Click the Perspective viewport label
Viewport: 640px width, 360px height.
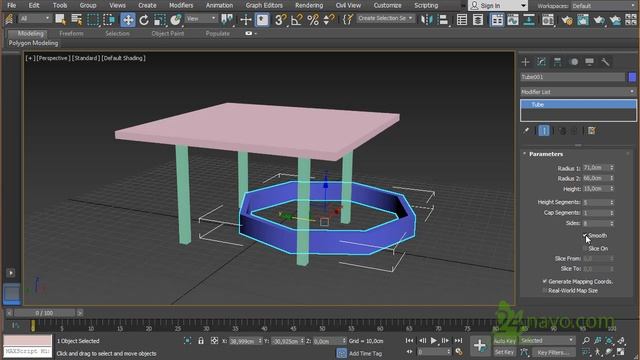coord(53,58)
